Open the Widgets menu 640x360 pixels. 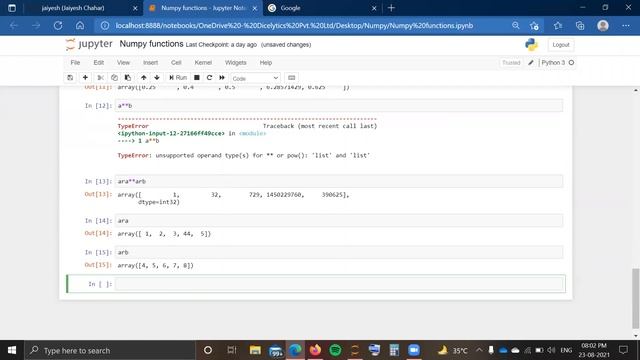[236, 62]
